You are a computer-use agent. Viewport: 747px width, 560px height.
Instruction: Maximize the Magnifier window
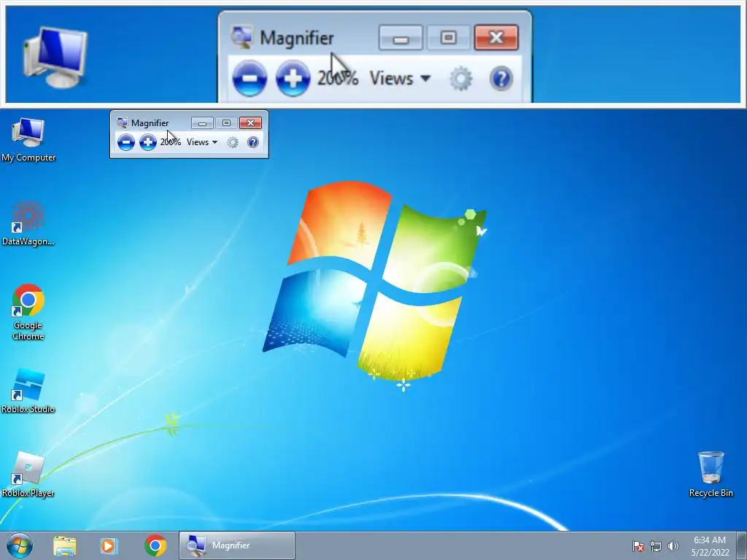click(226, 122)
